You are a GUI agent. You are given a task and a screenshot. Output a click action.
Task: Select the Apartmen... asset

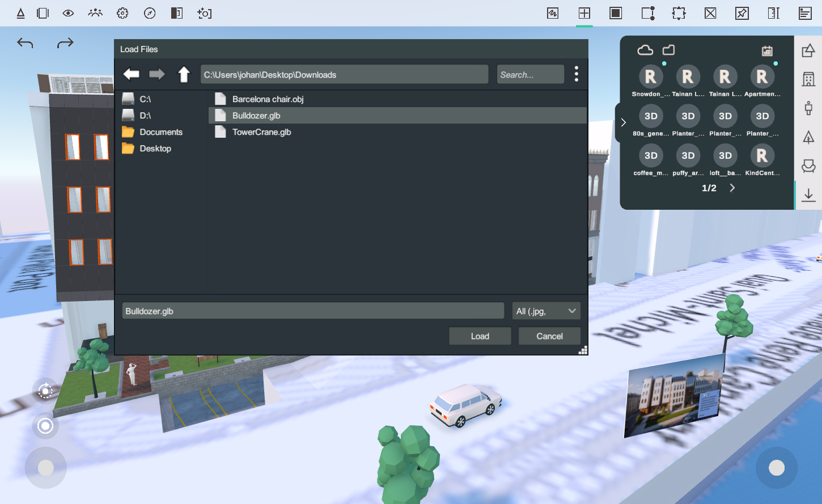tap(762, 81)
